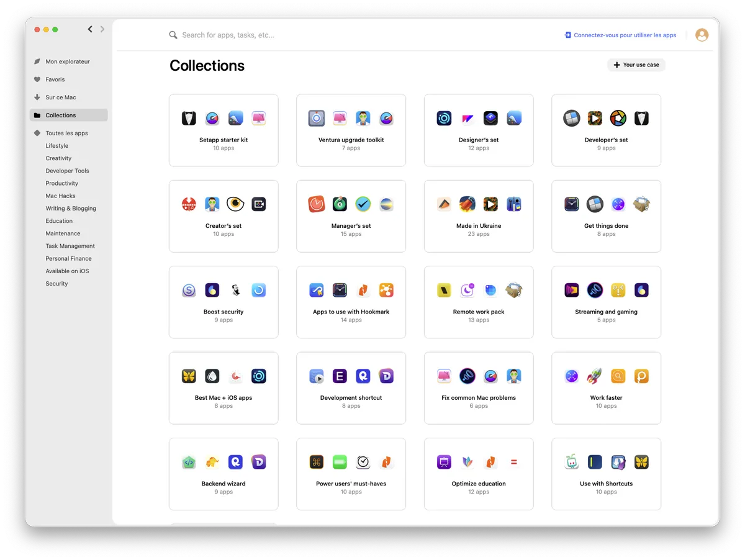The image size is (745, 560).
Task: Open the user profile avatar
Action: [702, 35]
